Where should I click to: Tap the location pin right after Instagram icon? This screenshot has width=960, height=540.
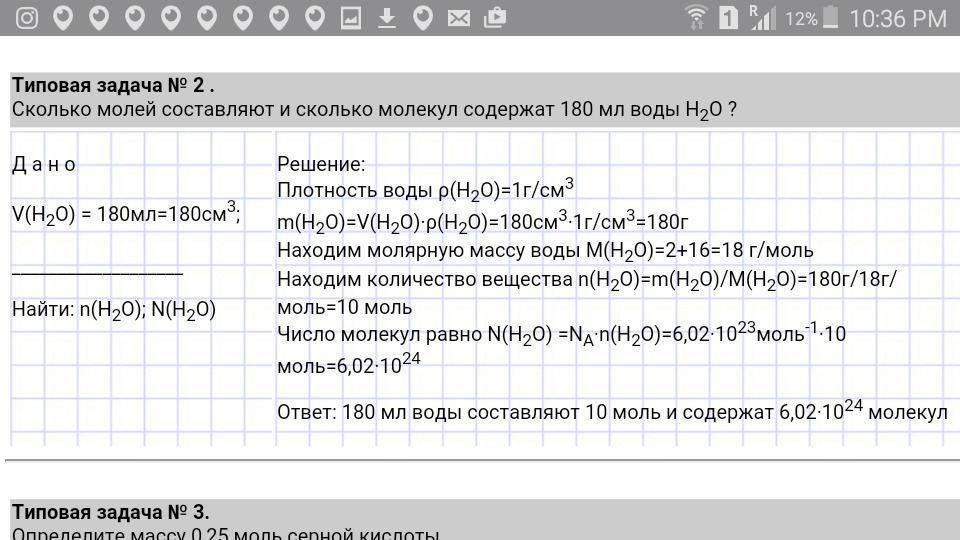click(63, 18)
